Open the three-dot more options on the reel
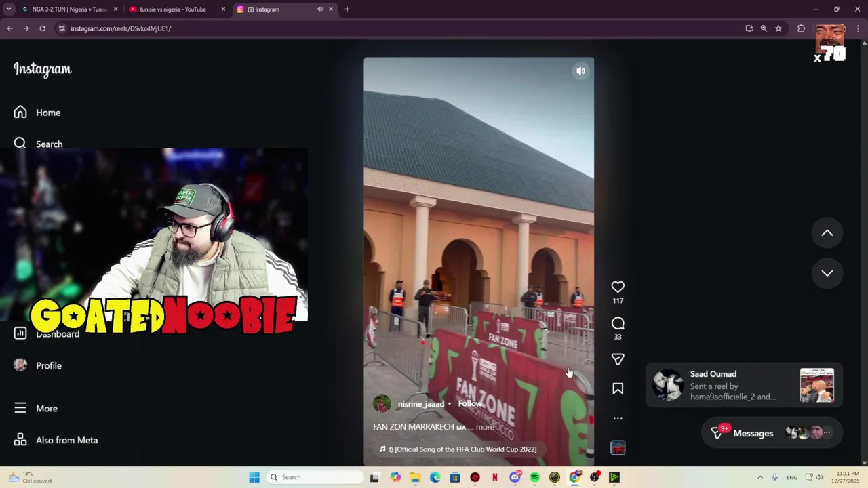 tap(618, 418)
